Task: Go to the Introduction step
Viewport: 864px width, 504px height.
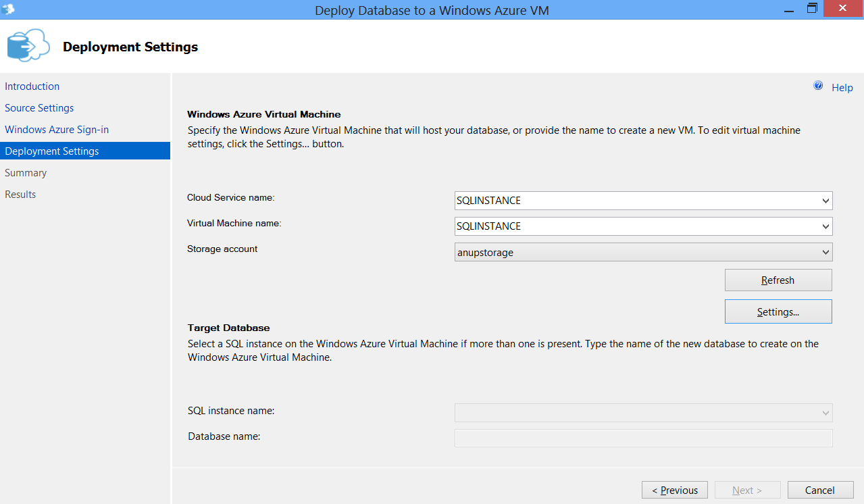Action: click(32, 86)
